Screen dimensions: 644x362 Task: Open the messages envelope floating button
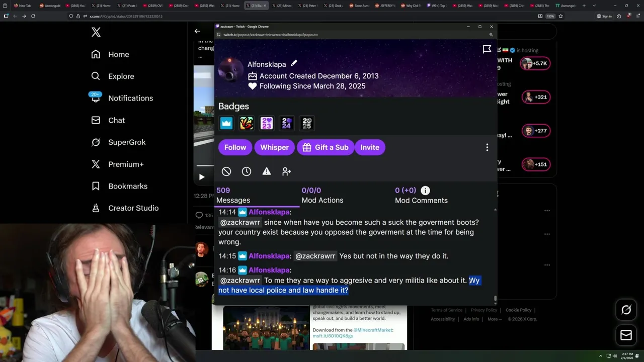(x=626, y=335)
